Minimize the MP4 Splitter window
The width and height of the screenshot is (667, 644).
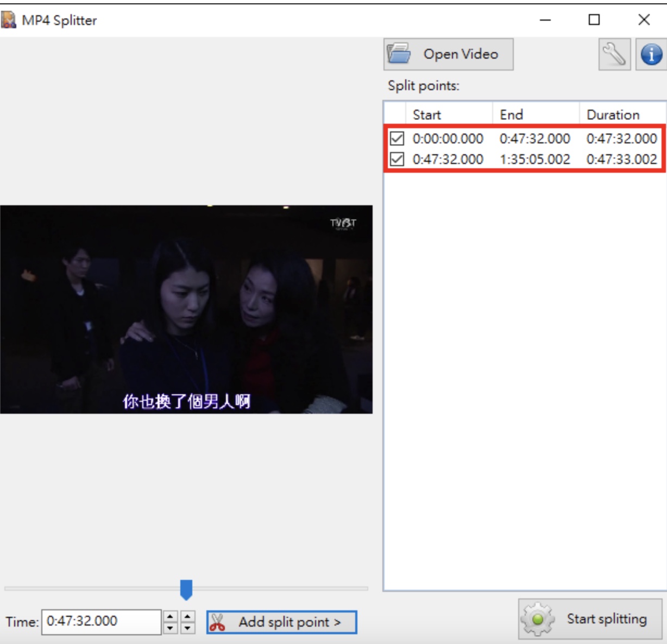545,20
